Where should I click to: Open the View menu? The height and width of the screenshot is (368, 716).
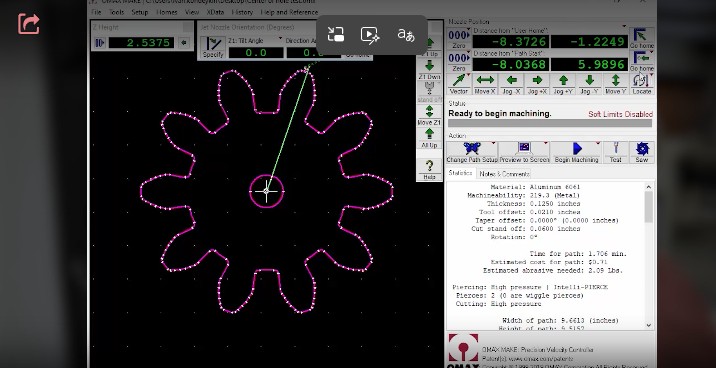click(x=192, y=12)
